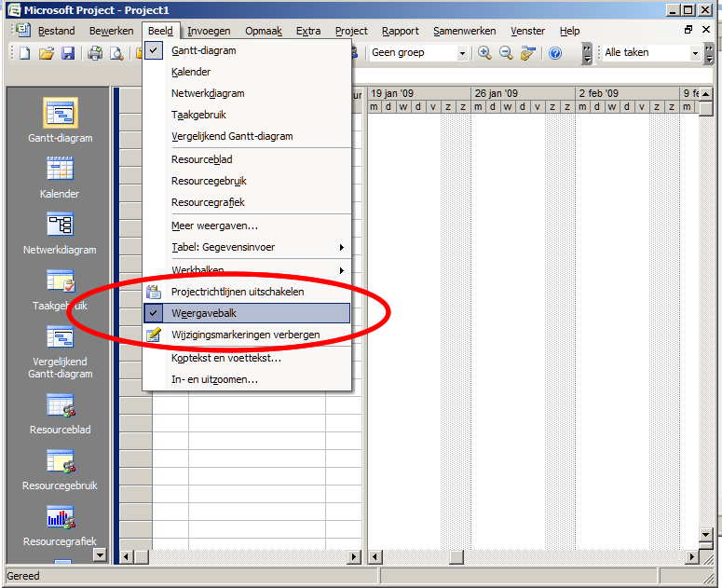Open Kalender from the view bar
The height and width of the screenshot is (588, 722).
[x=60, y=177]
